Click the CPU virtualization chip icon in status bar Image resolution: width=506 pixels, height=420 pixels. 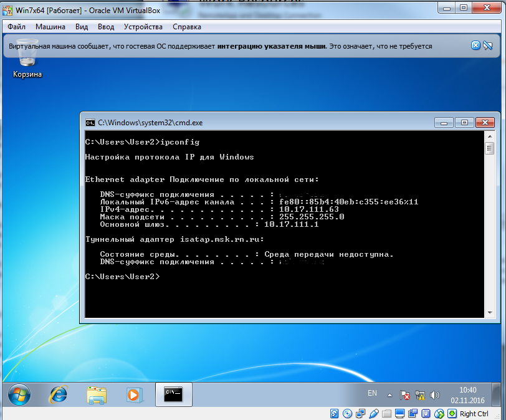coord(426,414)
